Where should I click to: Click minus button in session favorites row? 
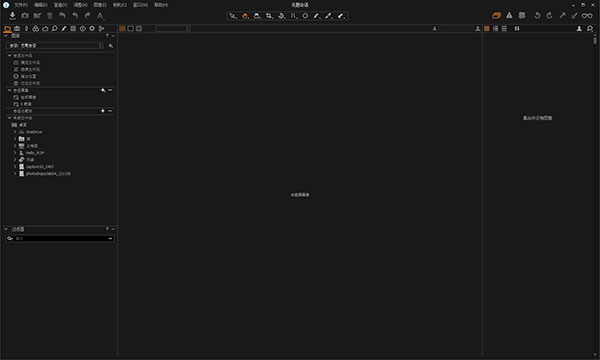pyautogui.click(x=110, y=111)
